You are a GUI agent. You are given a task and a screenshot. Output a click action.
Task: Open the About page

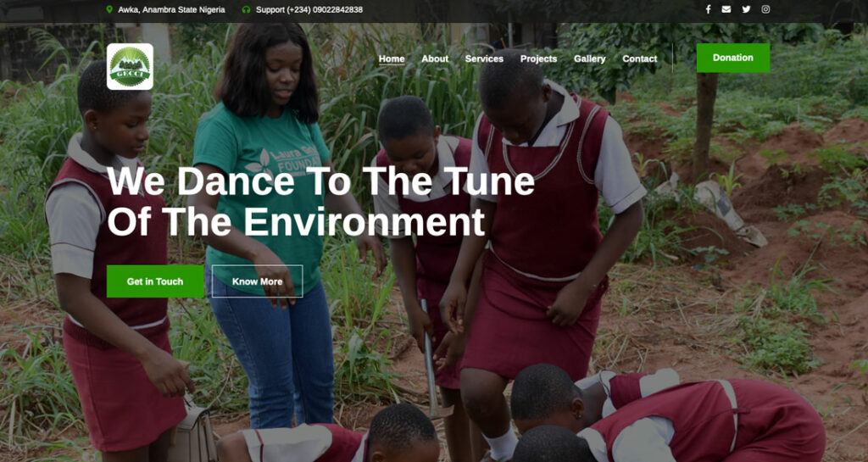coord(435,58)
